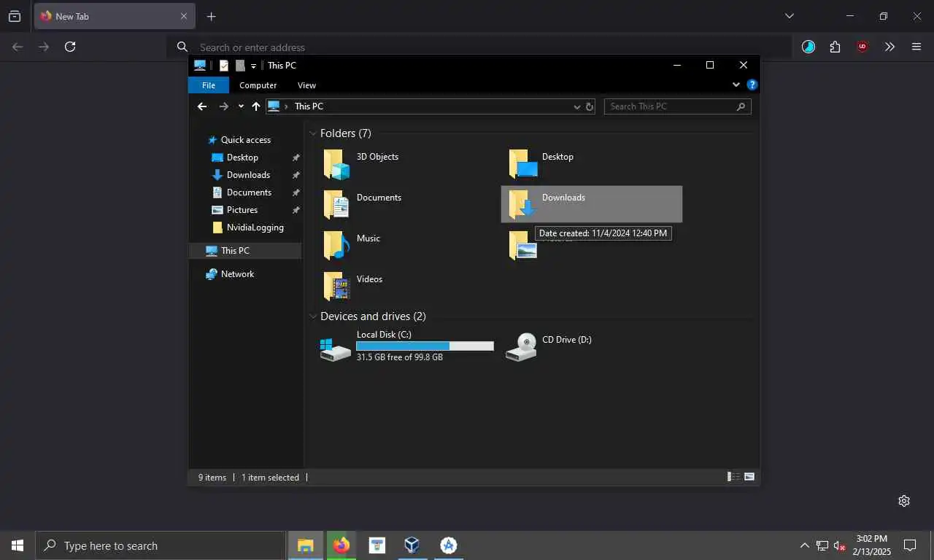Refresh the This PC address bar

pyautogui.click(x=590, y=106)
